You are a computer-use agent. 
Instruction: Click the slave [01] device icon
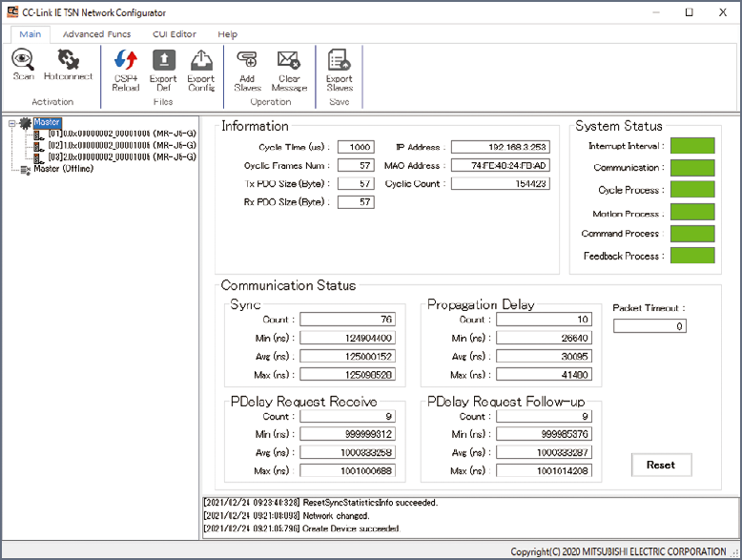pos(39,135)
